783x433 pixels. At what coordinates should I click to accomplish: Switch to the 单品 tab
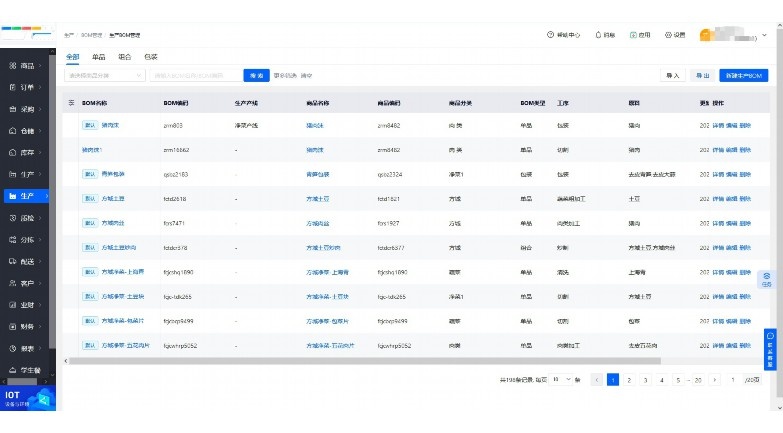(x=98, y=57)
